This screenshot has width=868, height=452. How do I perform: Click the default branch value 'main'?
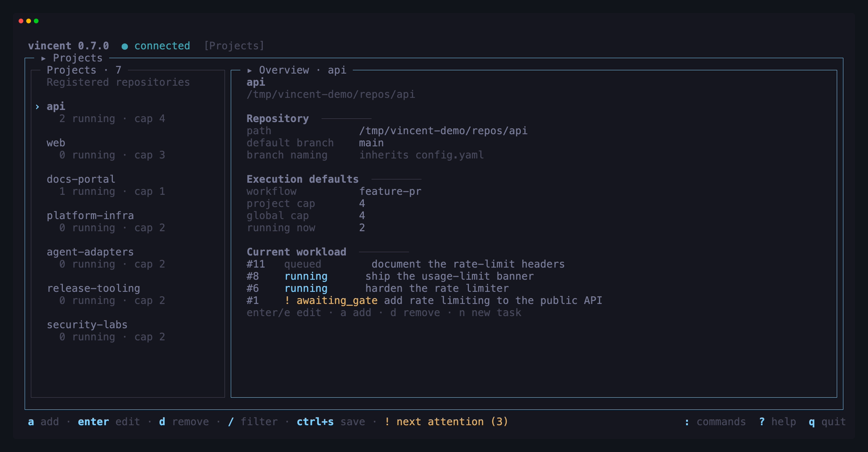tap(371, 143)
